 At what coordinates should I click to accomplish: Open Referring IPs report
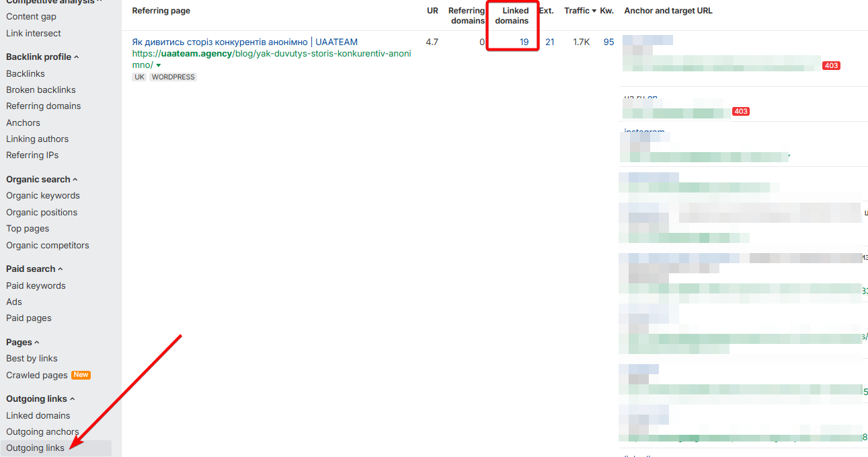[32, 155]
